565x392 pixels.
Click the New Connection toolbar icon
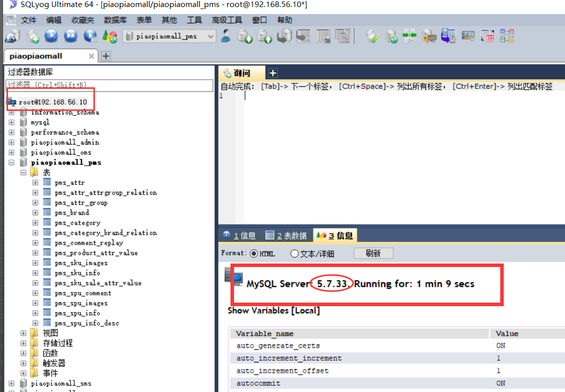point(13,36)
